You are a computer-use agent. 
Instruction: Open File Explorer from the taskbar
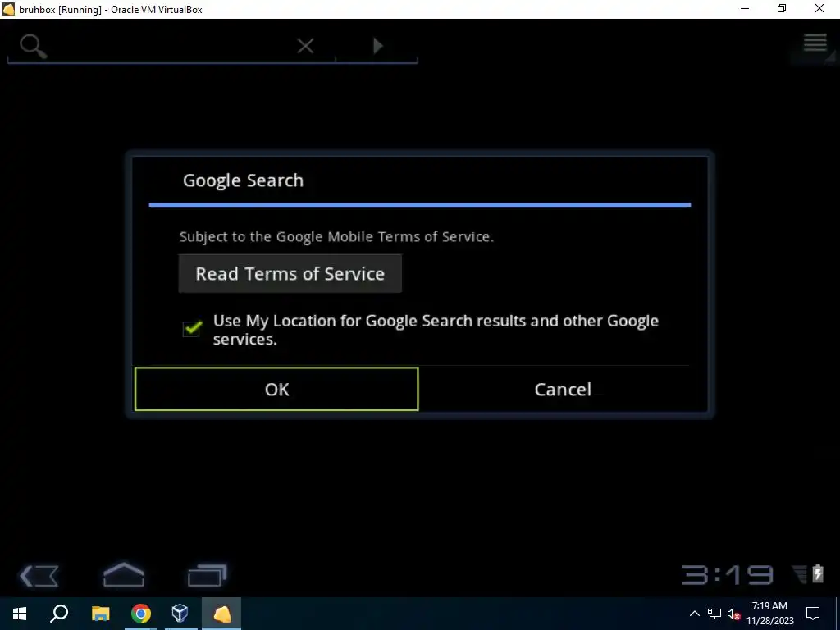coord(100,614)
